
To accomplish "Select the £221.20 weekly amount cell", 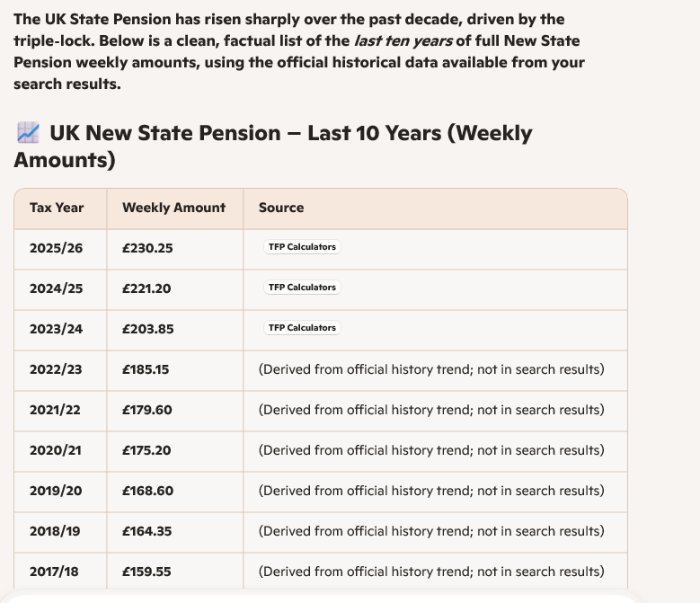I will [147, 288].
